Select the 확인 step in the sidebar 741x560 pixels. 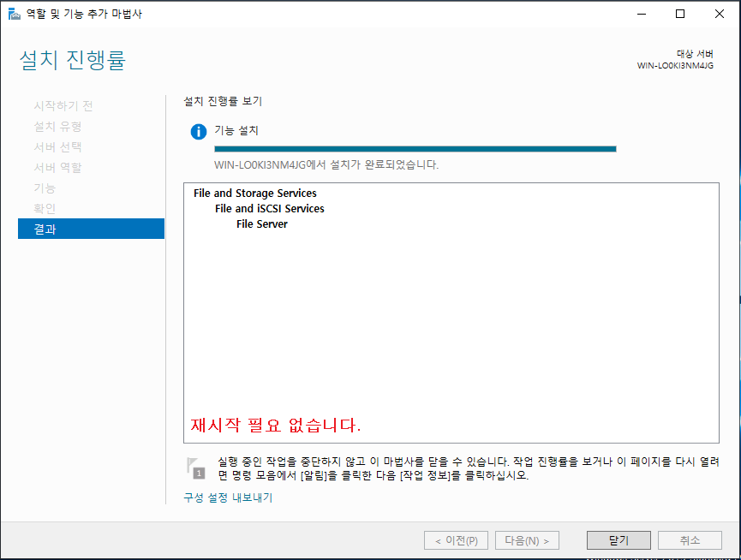click(x=45, y=208)
